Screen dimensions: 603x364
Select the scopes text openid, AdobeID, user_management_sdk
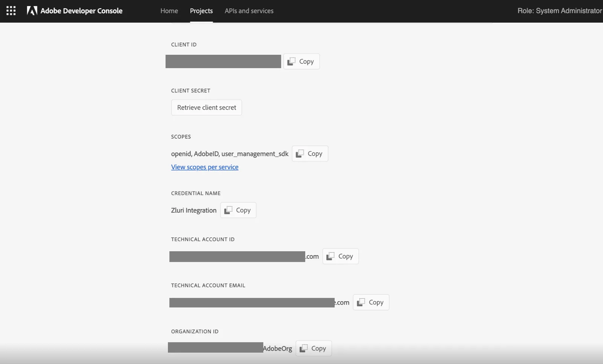click(230, 154)
